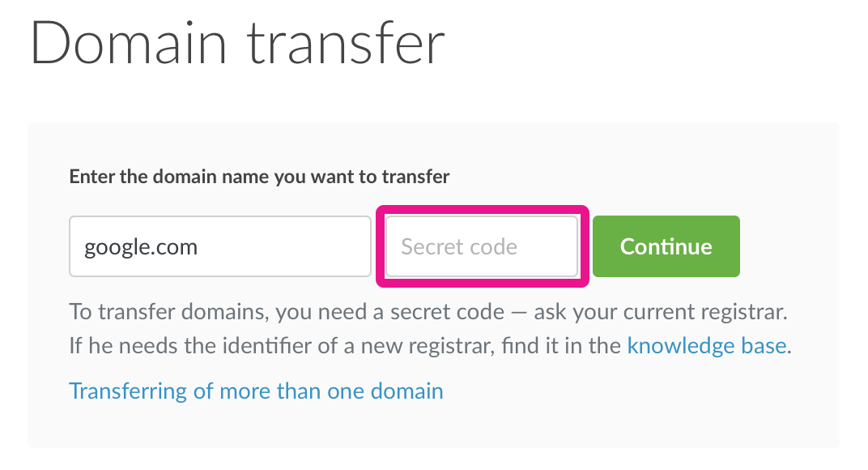Click the word Continue on the button

[x=666, y=246]
